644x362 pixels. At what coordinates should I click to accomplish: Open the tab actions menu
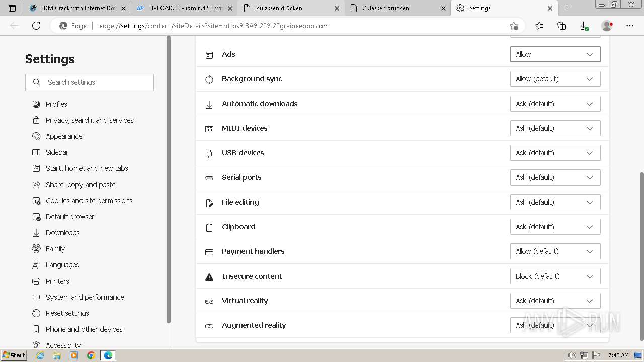click(12, 8)
